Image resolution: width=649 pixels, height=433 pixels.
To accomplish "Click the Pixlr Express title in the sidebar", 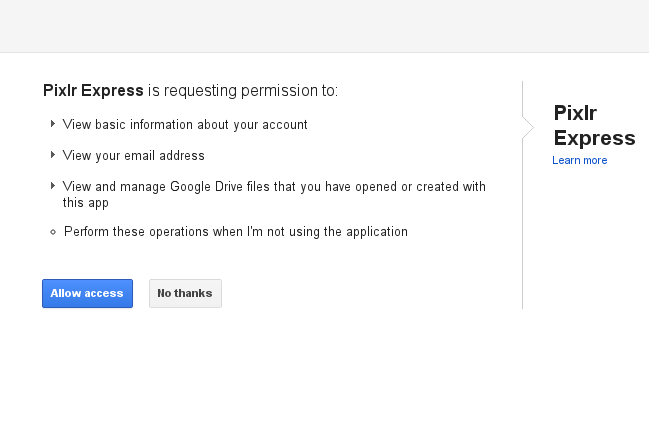I will tap(594, 125).
